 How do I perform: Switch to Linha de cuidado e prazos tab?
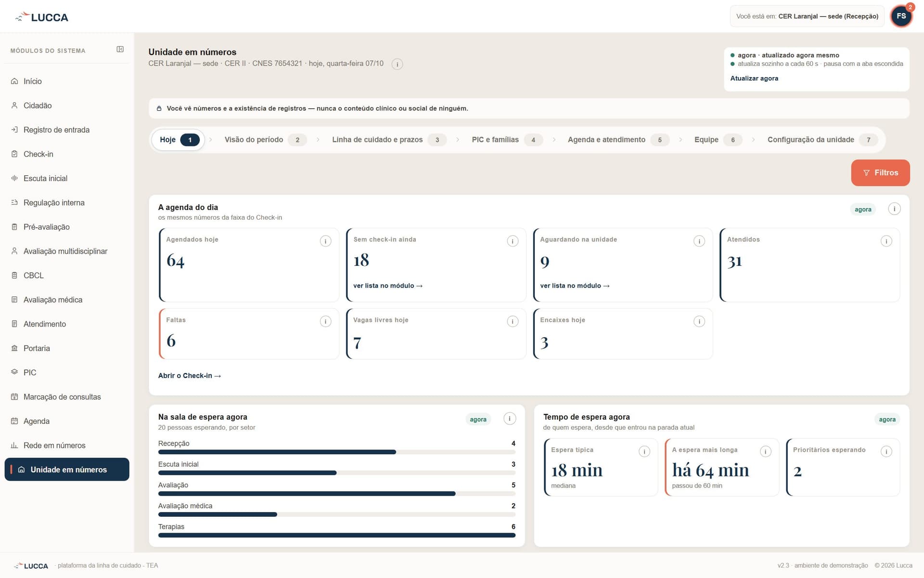pyautogui.click(x=389, y=140)
